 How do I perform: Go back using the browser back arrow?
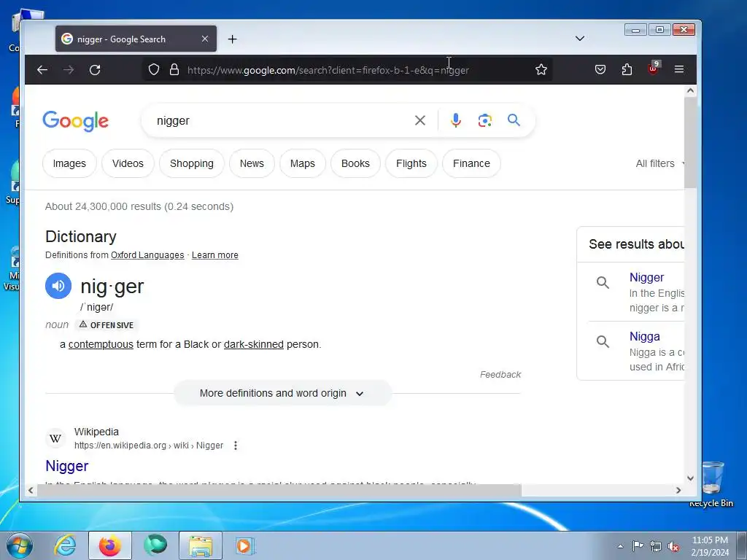tap(42, 70)
